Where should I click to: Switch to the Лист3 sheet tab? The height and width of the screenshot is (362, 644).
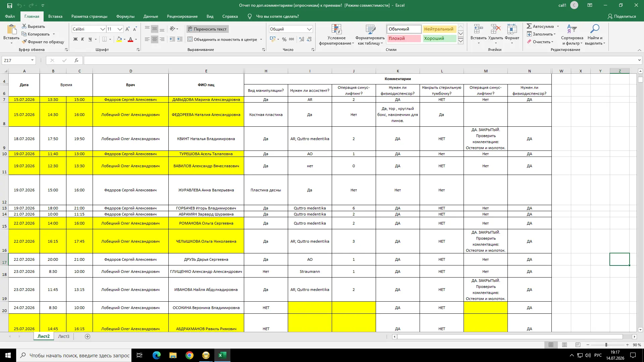tap(64, 337)
